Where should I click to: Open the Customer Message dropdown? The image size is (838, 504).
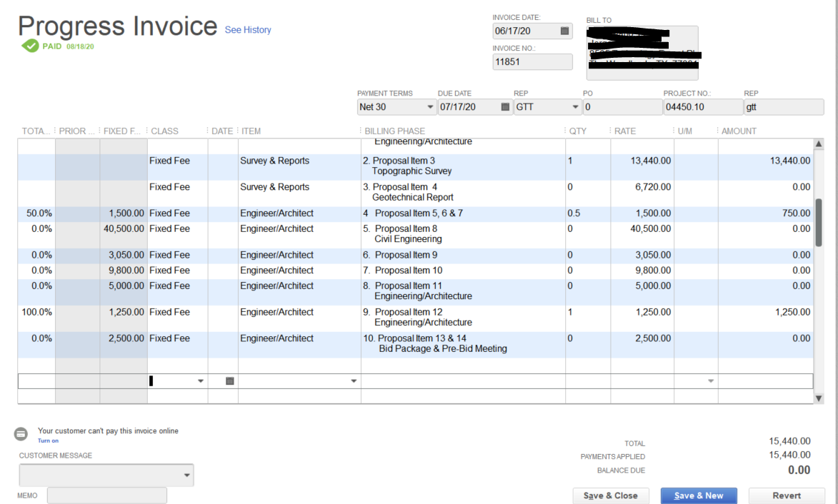click(x=186, y=475)
